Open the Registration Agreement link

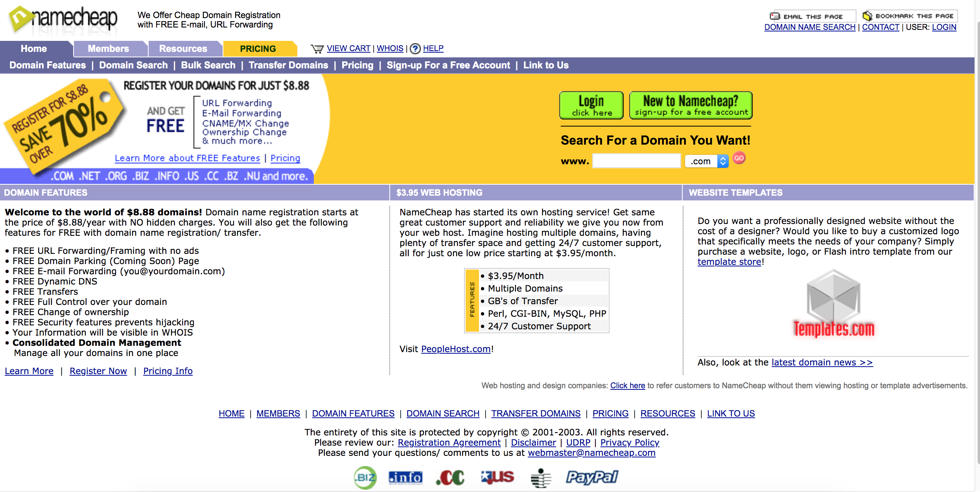tap(449, 442)
